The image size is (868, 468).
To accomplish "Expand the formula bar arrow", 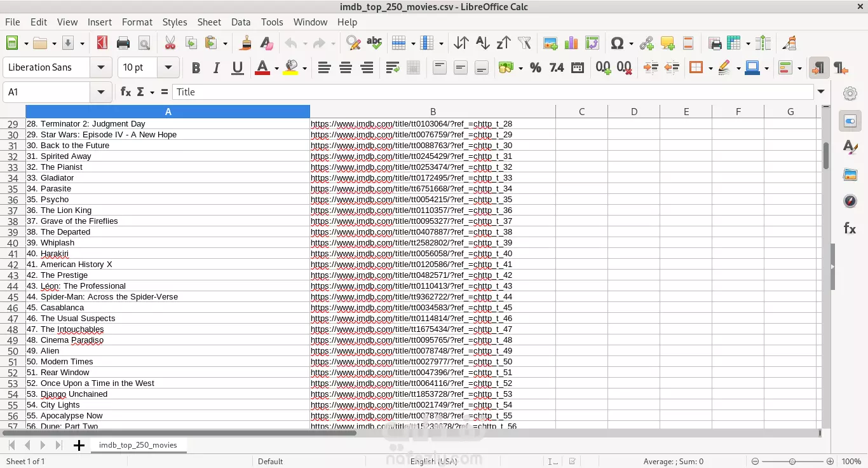I will 822,92.
